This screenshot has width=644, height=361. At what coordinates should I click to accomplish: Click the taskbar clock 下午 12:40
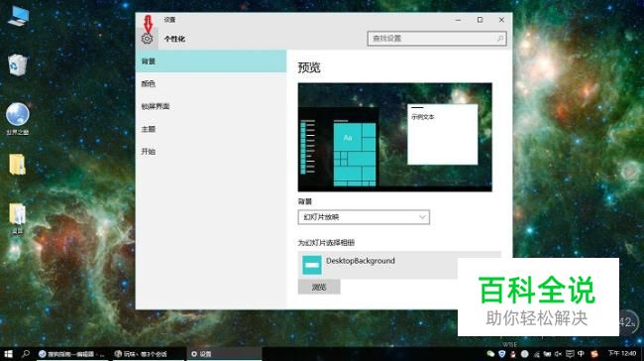622,353
